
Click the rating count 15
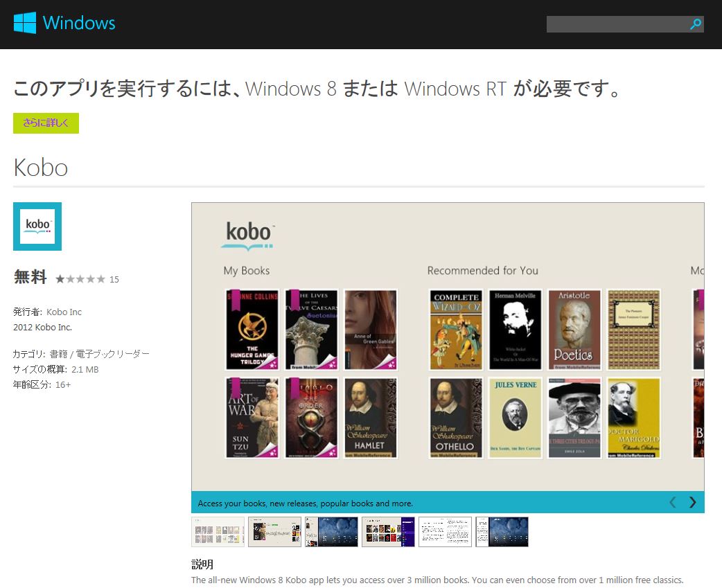pyautogui.click(x=114, y=279)
